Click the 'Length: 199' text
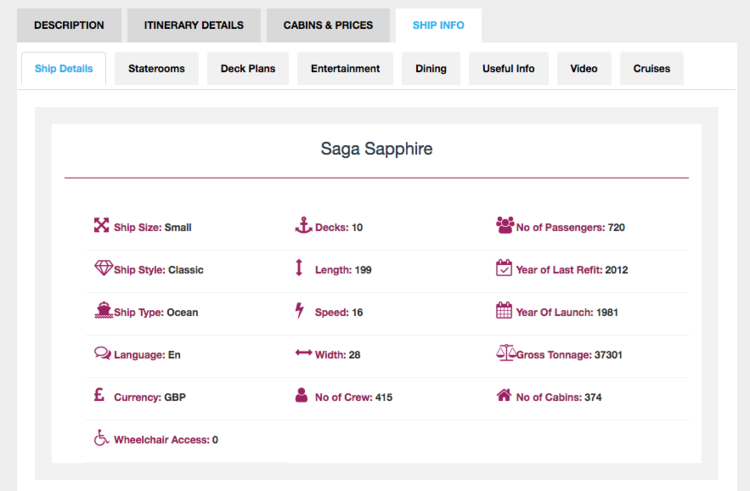Screen dimensions: 750x491 click(343, 270)
